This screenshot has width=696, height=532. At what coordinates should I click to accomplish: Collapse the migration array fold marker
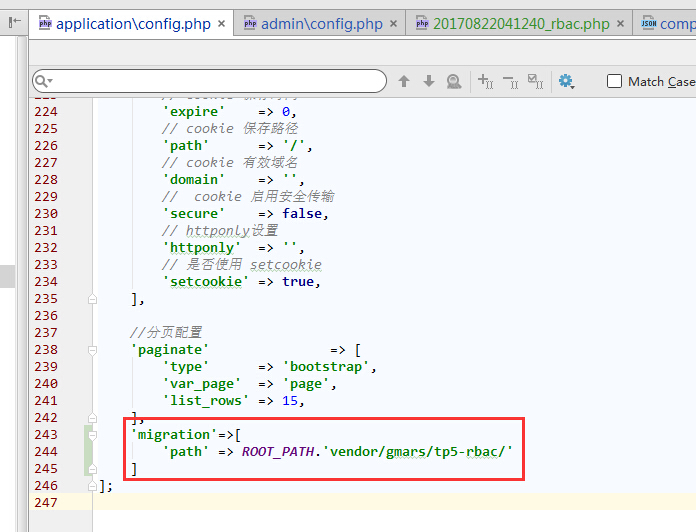tap(92, 435)
